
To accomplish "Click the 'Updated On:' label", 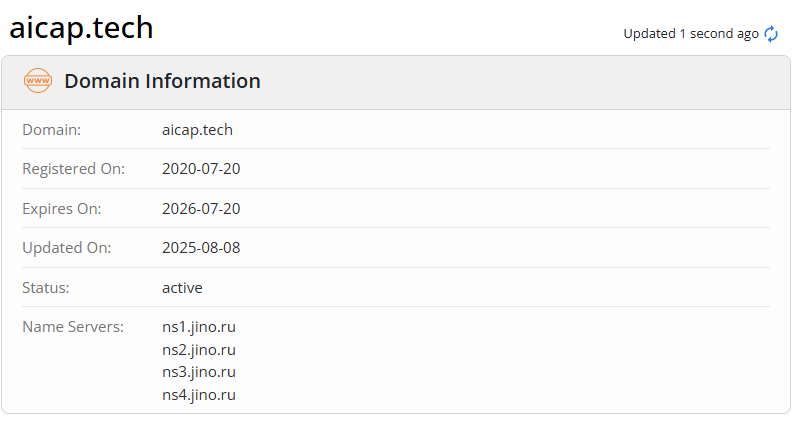I will point(67,248).
